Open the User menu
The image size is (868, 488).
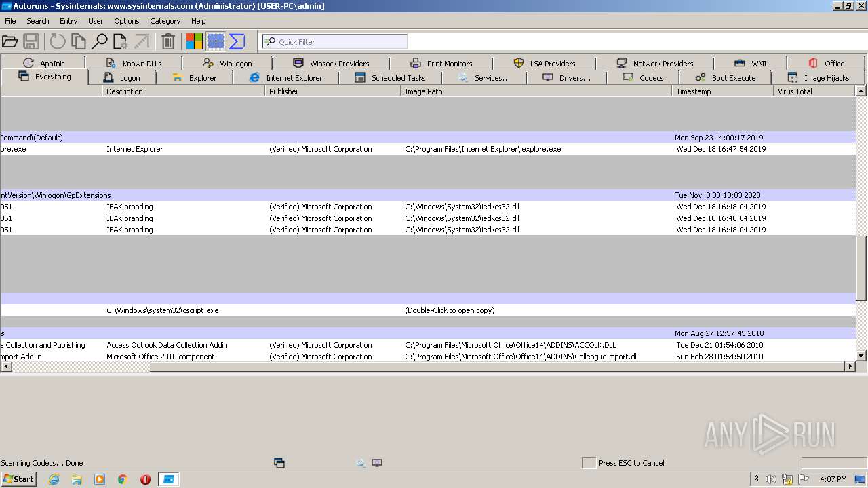point(96,21)
